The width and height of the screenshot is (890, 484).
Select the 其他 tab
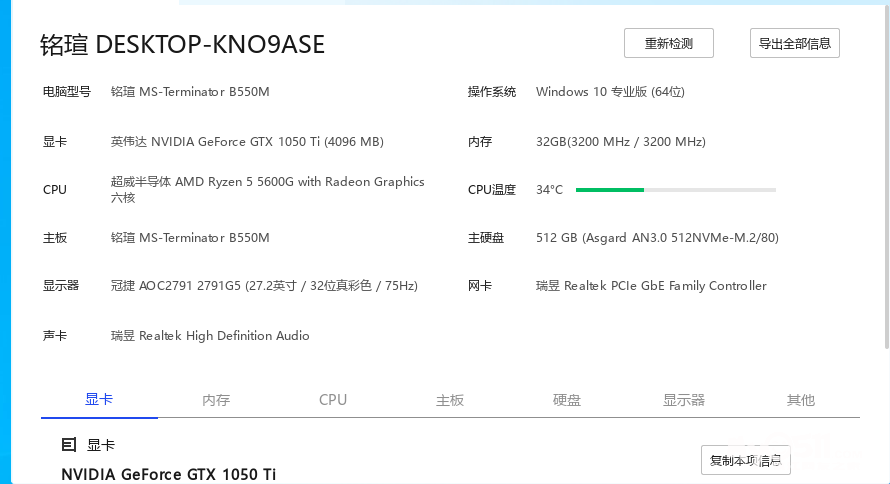click(x=800, y=400)
